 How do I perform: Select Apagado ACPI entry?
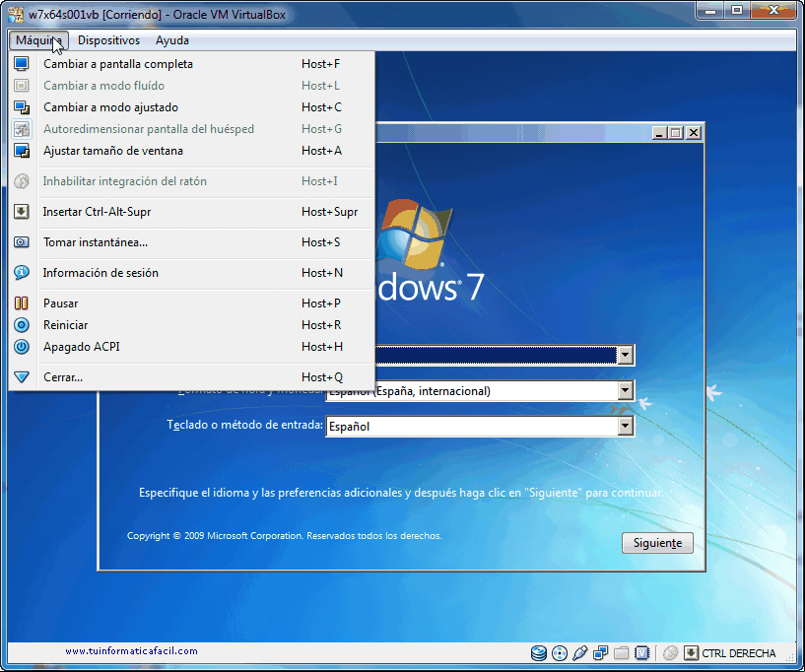(x=191, y=347)
